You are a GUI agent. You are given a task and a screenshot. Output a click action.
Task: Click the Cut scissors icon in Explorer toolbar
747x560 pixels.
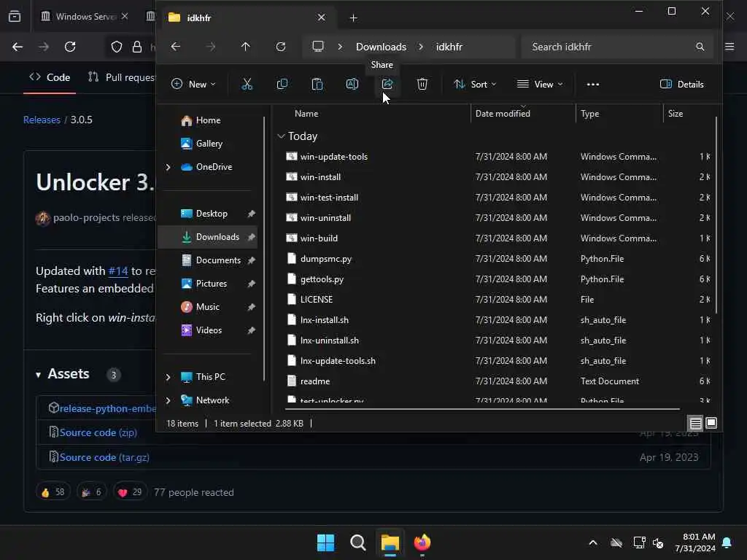247,85
